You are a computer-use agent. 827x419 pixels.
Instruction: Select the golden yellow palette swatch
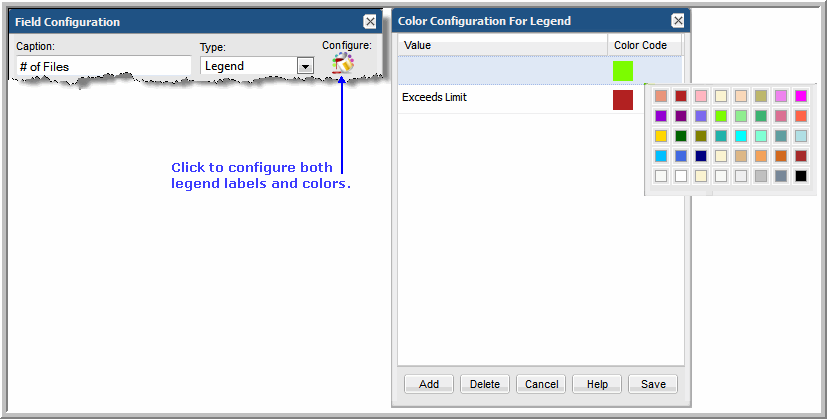tap(661, 136)
